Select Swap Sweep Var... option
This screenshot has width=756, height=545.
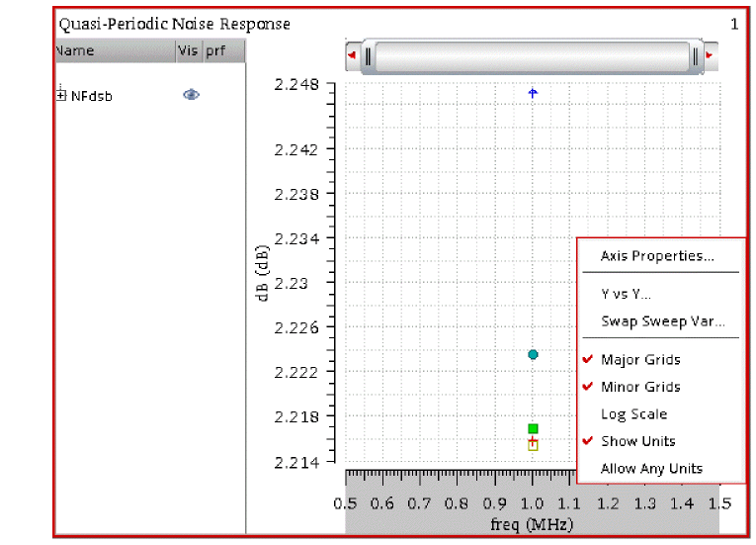tap(663, 321)
